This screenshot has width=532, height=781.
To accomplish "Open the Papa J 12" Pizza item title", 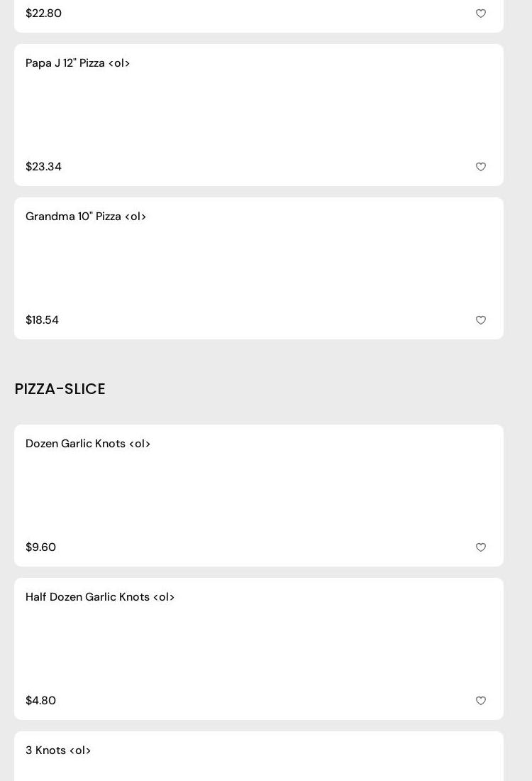I will click(x=78, y=63).
